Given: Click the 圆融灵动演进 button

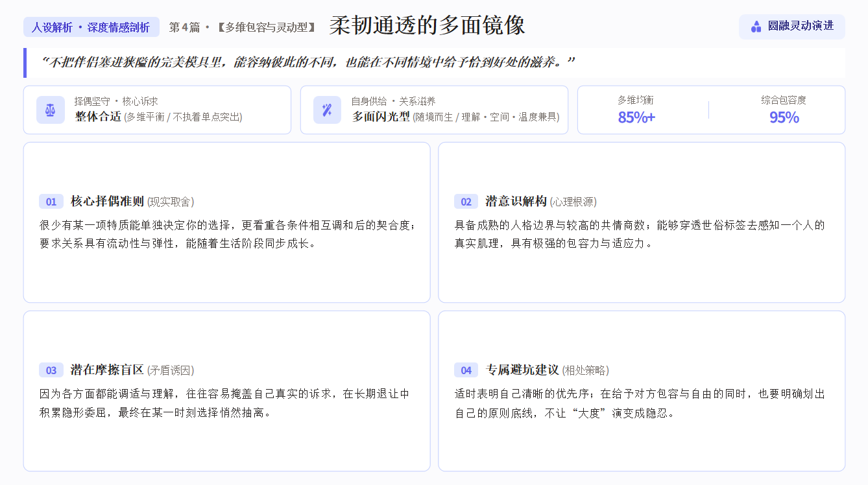Looking at the screenshot, I should (x=792, y=27).
